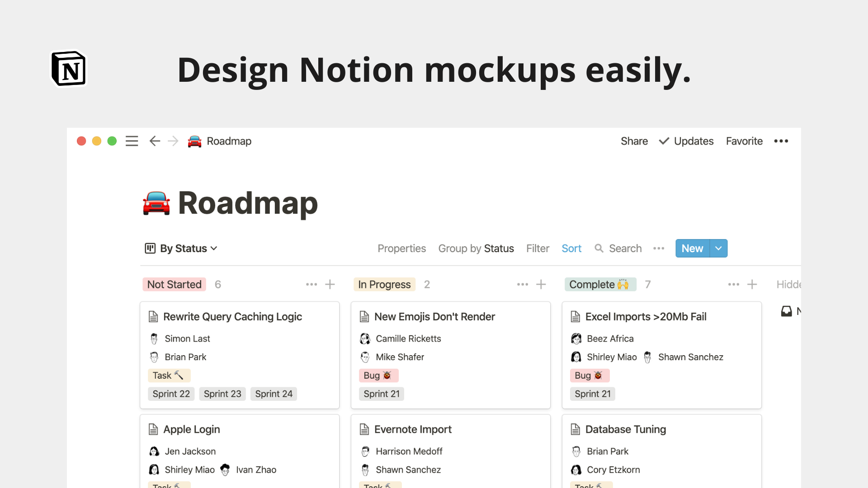Click the Updates checkmark toggle in the top bar
This screenshot has height=488, width=868.
tap(664, 141)
